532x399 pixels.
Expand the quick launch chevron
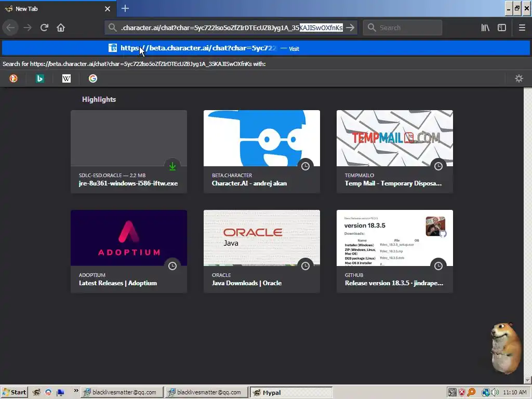(x=76, y=391)
